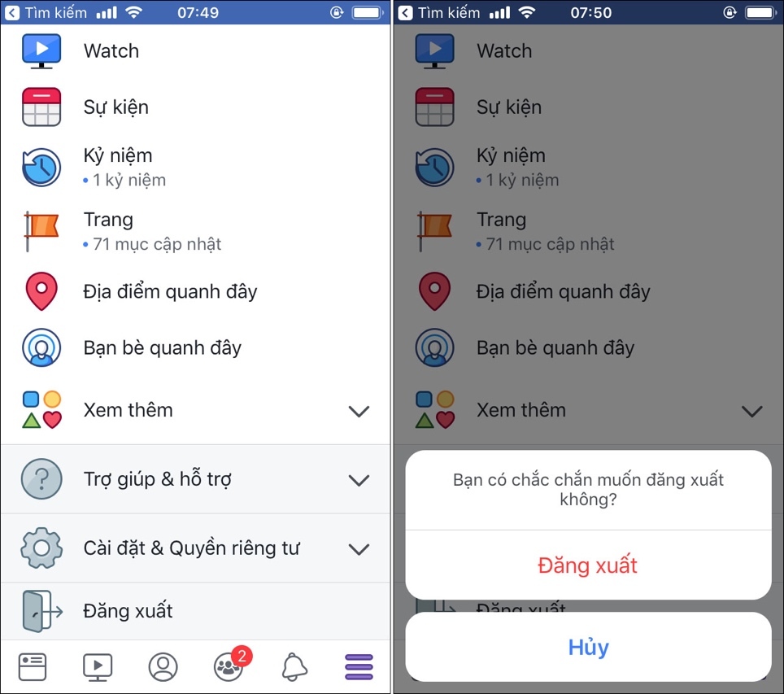Tap Tìm kiếm back arrow in left status bar
Screen dimensions: 784x694
[x=12, y=12]
